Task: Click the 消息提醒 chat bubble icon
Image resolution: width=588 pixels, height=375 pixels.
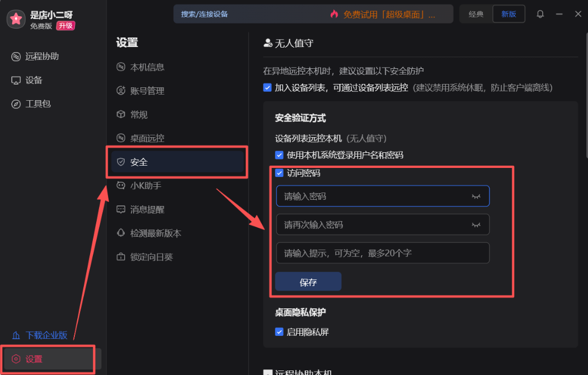Action: click(121, 209)
